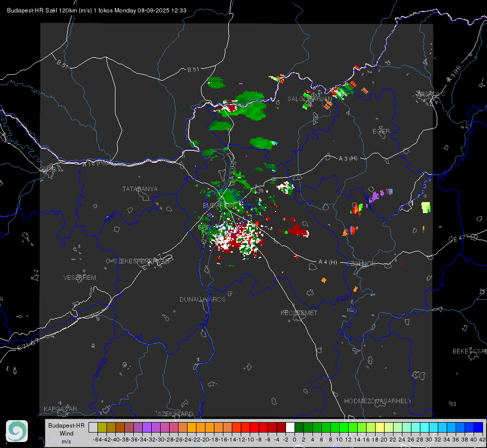This screenshot has width=487, height=448.
Task: Click the DUNAÚJVÁROS city label
Action: click(x=202, y=299)
